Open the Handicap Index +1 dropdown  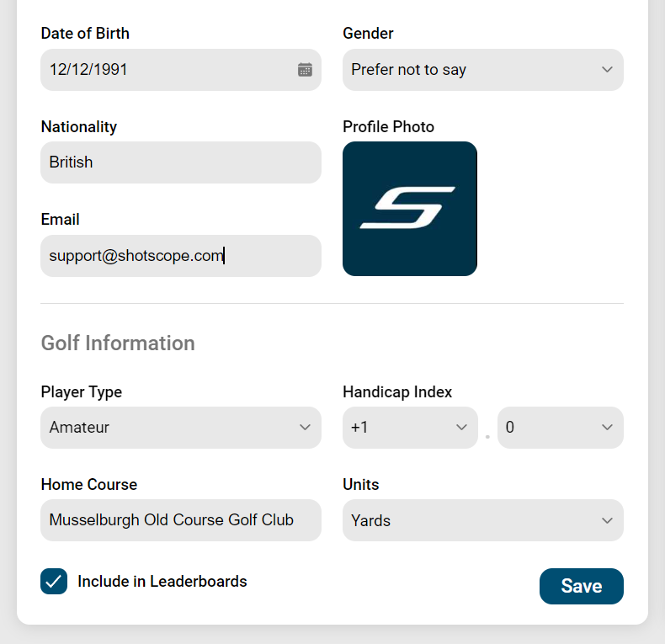tap(410, 427)
